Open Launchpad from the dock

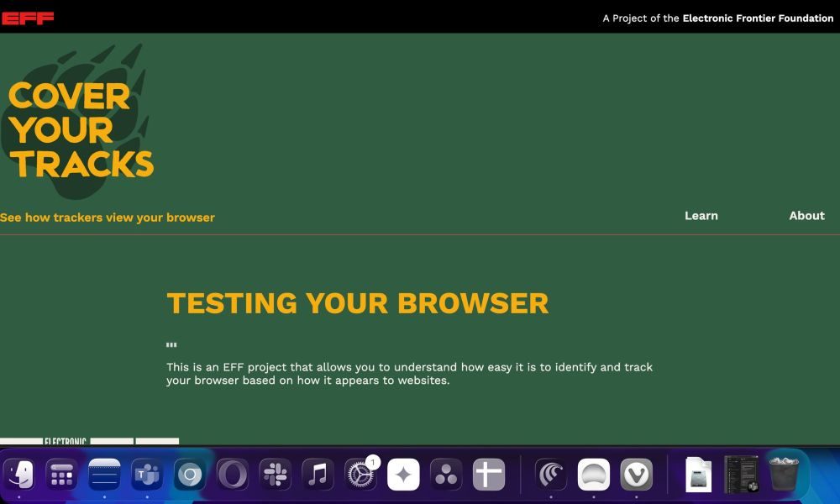click(x=61, y=475)
